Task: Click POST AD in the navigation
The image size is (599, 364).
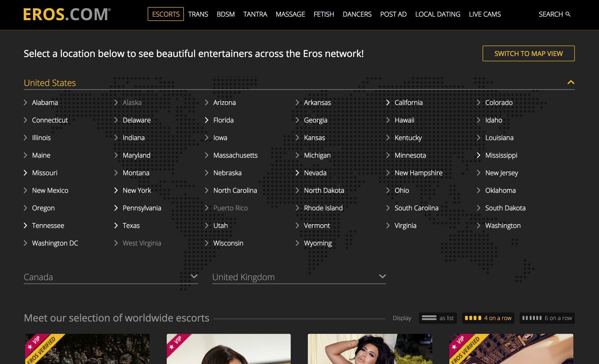Action: [x=393, y=14]
